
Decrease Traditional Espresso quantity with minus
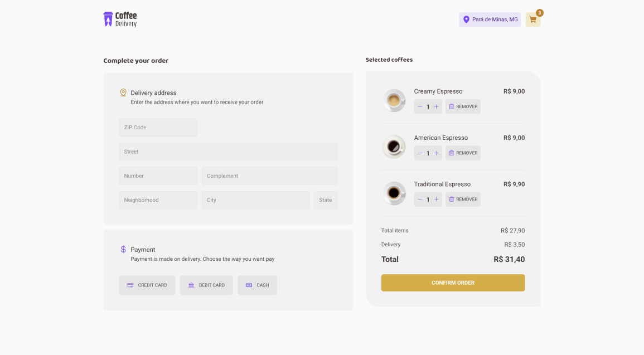pyautogui.click(x=420, y=200)
